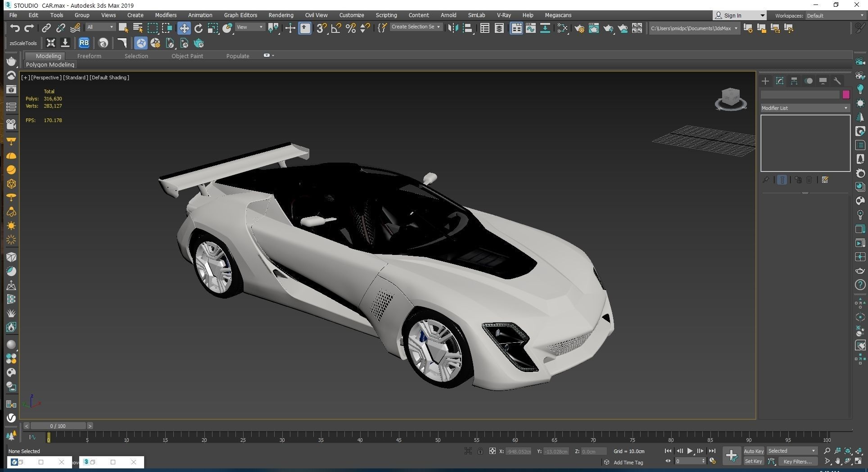Select the Select and Link tool
The width and height of the screenshot is (868, 472).
pyautogui.click(x=46, y=28)
